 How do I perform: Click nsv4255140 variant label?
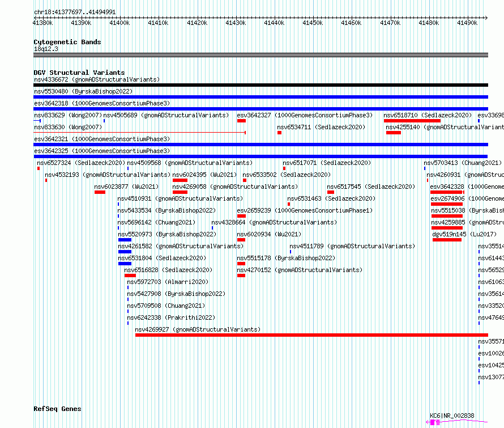point(445,127)
